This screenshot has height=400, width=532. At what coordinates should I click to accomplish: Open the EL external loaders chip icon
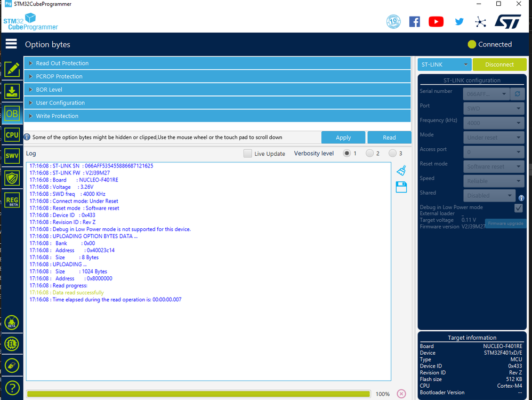pos(12,343)
